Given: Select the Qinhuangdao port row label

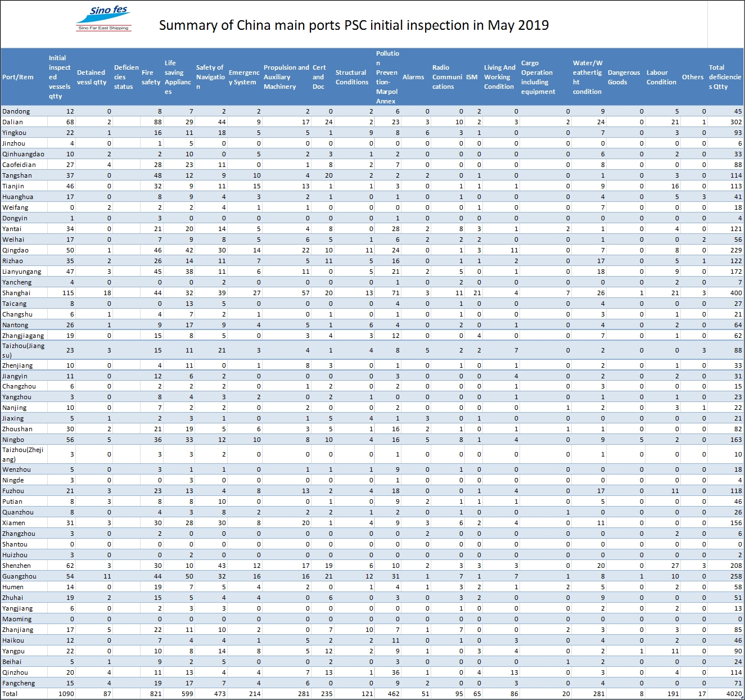Looking at the screenshot, I should pos(23,154).
